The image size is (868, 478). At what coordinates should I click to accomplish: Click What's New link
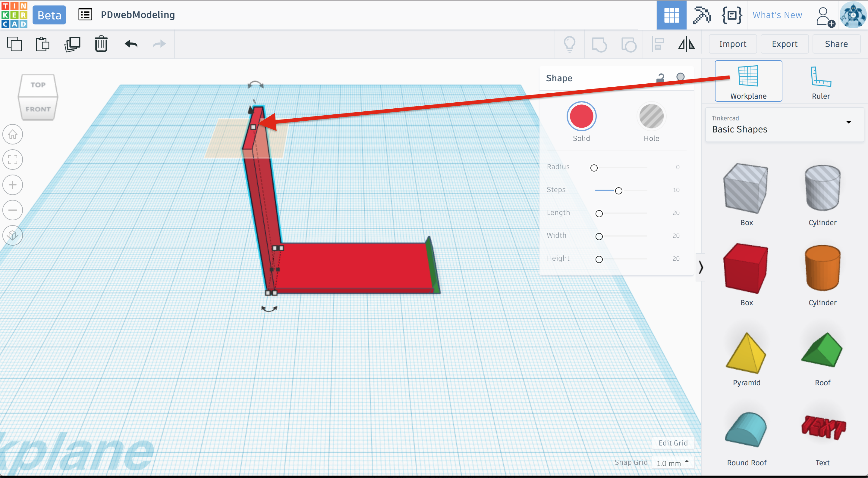coord(777,15)
